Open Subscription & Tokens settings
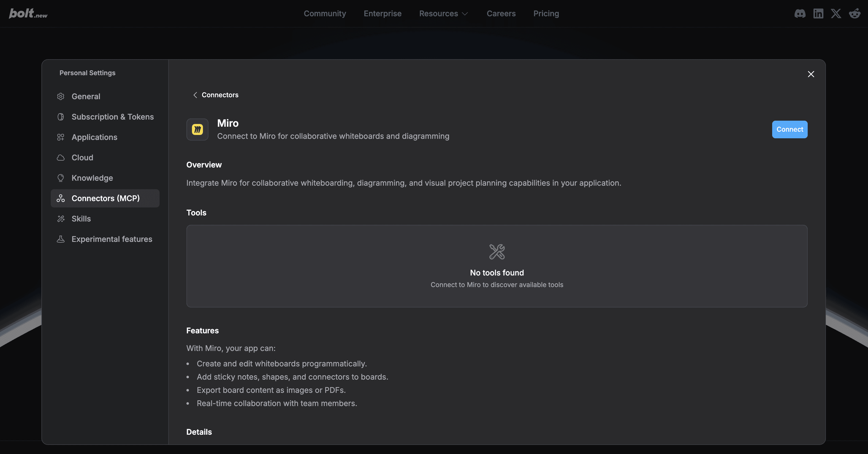Screen dimensions: 868x454 (x=113, y=117)
